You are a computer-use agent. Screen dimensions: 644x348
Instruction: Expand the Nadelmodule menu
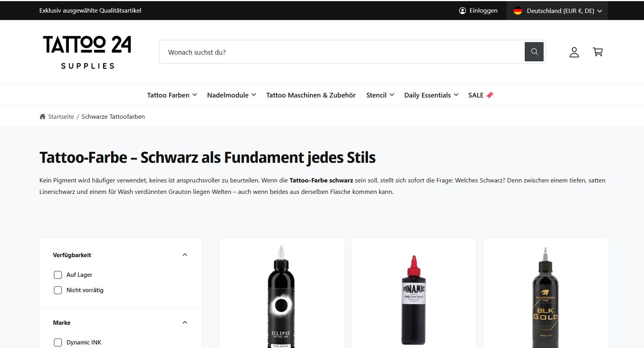(231, 95)
